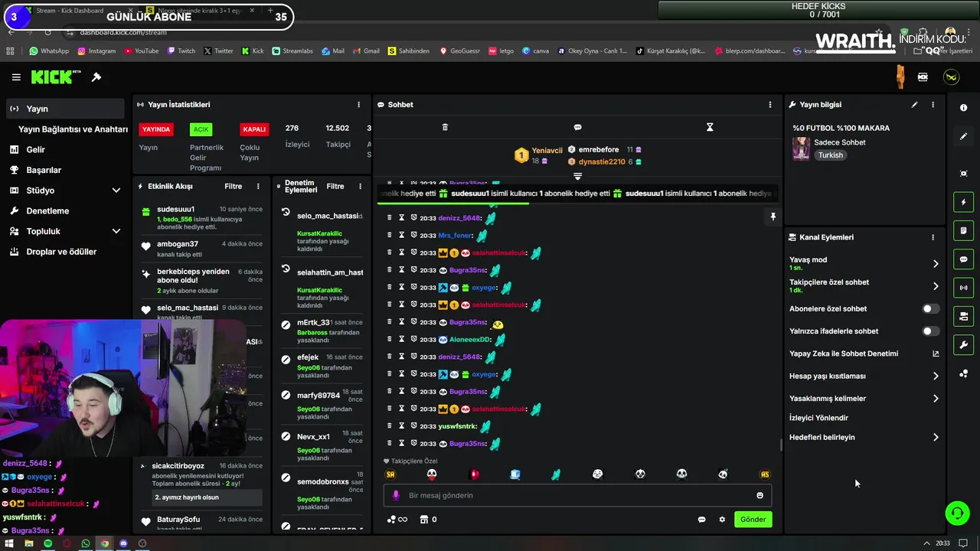The image size is (980, 551).
Task: Open the hamburger menu beside the KICK logo
Action: pos(16,77)
